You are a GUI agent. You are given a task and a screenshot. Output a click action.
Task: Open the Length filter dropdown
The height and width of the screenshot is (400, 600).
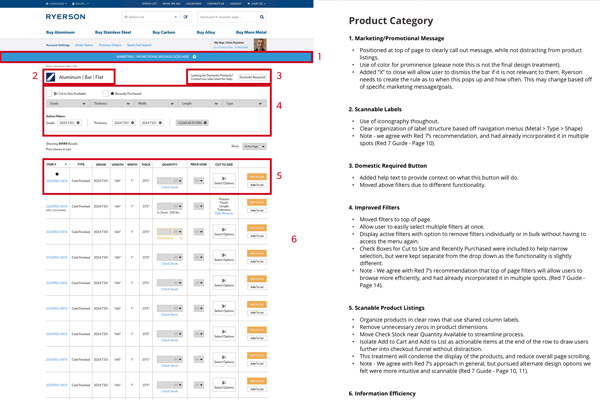(200, 104)
